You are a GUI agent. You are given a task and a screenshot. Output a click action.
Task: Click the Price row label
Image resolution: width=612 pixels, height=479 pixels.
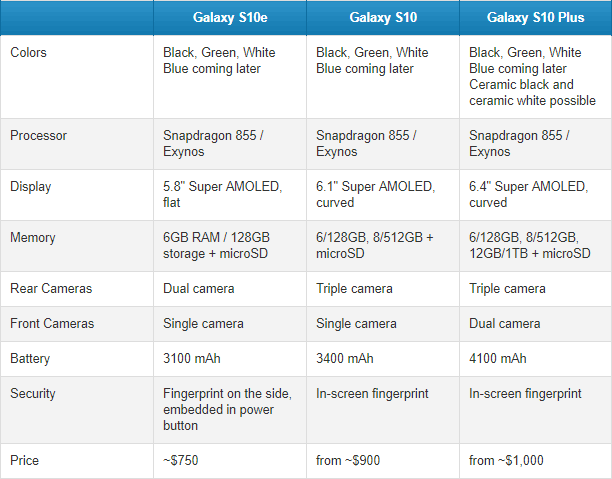click(24, 460)
